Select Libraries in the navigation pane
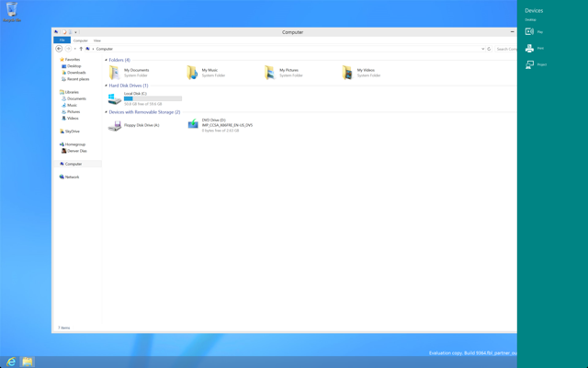Viewport: 588px width, 368px height. pyautogui.click(x=69, y=92)
